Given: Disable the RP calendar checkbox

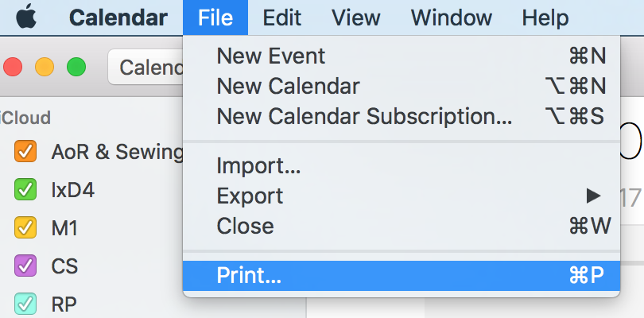Looking at the screenshot, I should (25, 303).
